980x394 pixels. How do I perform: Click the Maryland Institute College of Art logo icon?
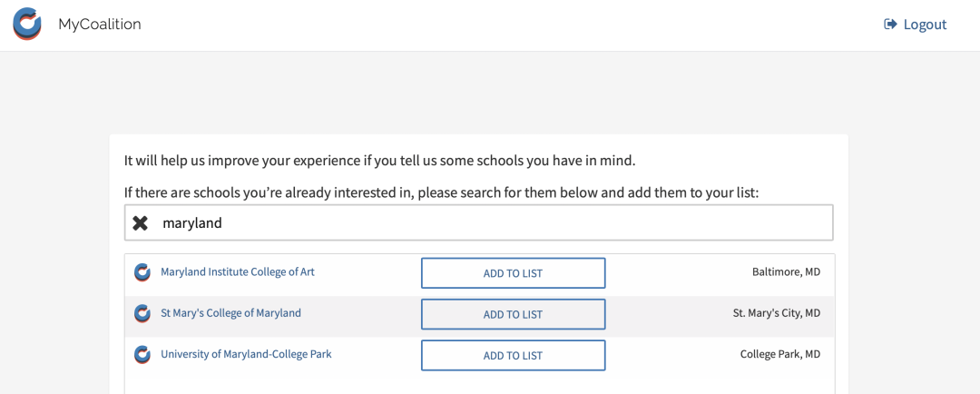click(142, 272)
